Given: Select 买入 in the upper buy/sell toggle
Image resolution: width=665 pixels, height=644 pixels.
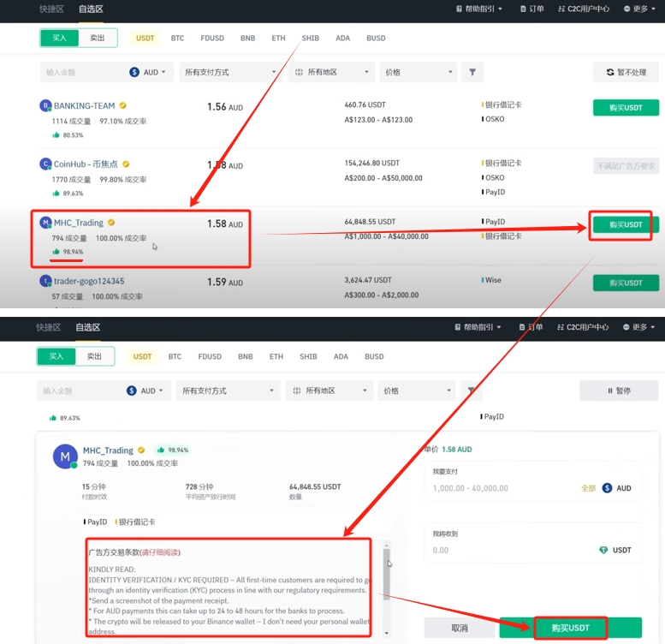Looking at the screenshot, I should [59, 38].
